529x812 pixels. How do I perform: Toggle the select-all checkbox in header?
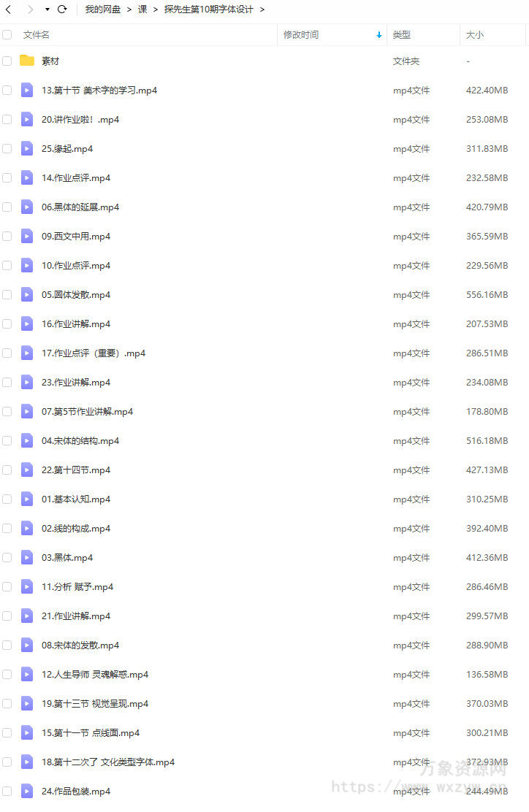click(x=7, y=35)
